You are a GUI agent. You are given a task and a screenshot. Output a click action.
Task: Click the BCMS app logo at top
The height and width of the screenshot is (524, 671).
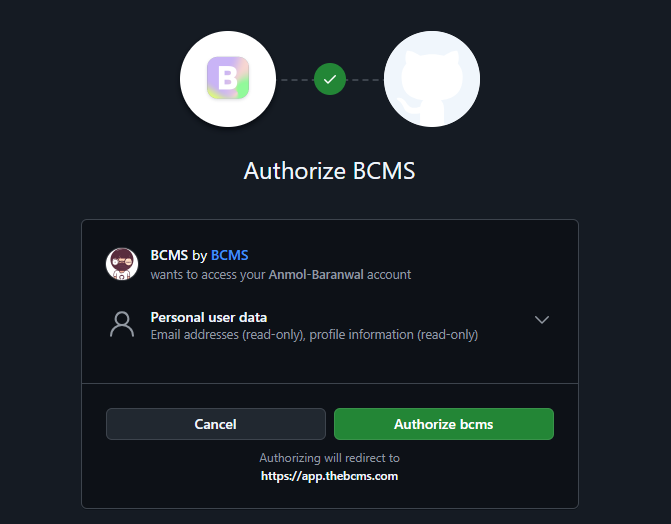point(227,79)
